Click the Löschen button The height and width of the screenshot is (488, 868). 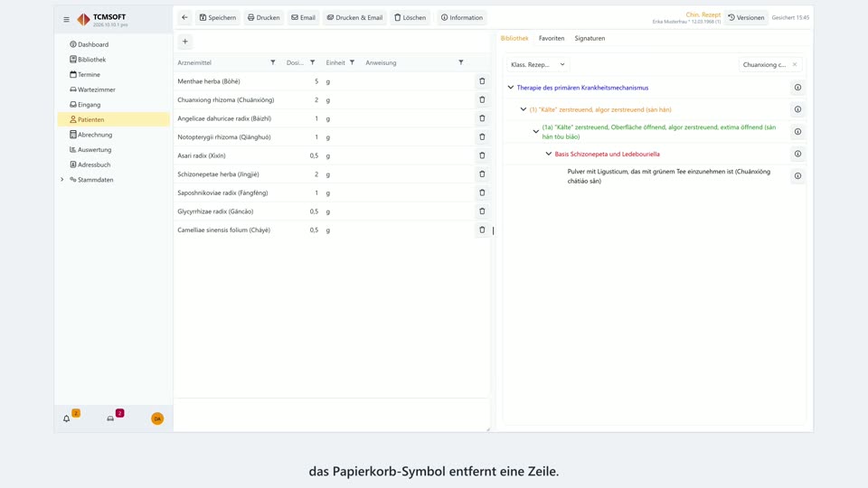click(410, 18)
